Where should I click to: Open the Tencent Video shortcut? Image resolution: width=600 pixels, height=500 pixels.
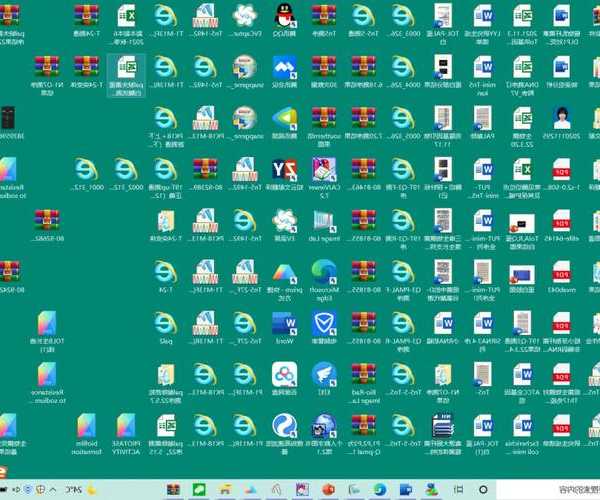click(x=286, y=118)
